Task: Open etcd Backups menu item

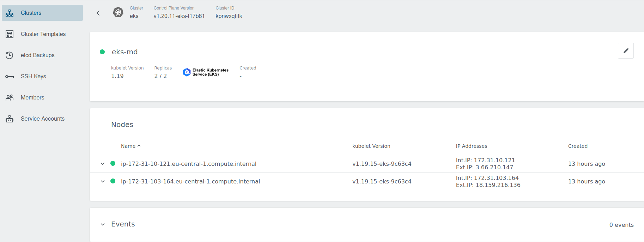Action: point(37,55)
